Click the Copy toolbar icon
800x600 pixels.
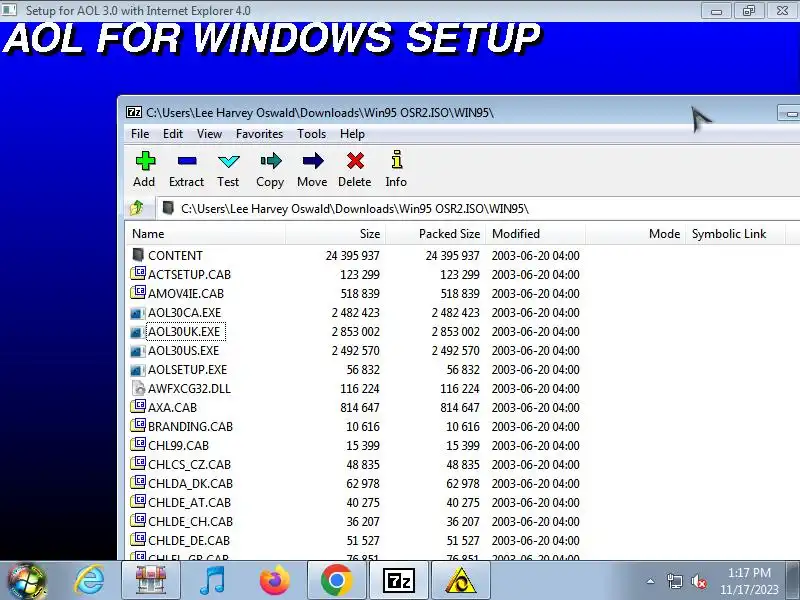tap(270, 161)
